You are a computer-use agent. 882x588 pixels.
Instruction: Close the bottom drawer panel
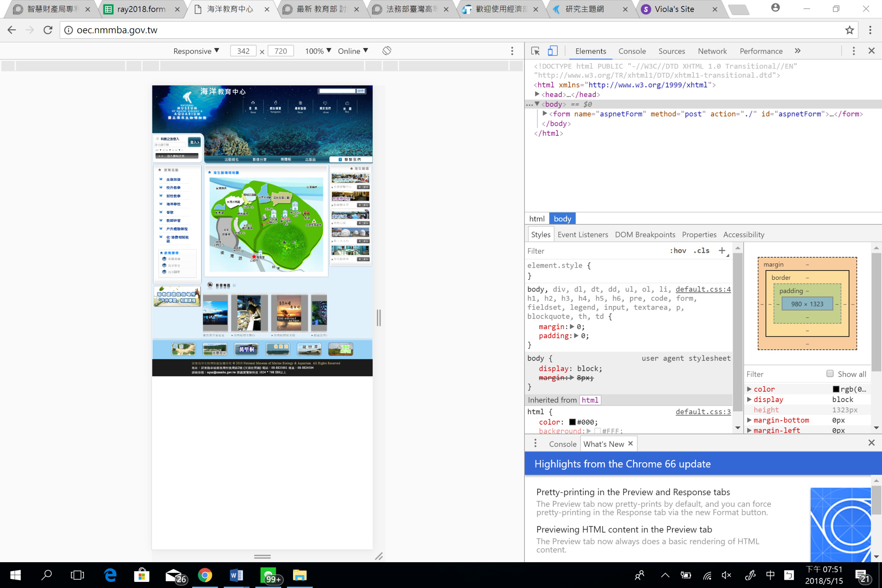click(x=872, y=443)
